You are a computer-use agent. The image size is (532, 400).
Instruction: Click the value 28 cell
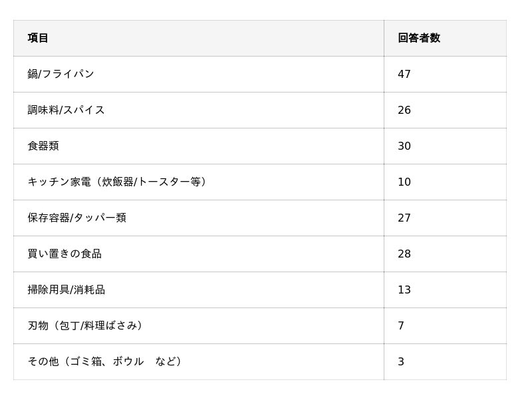click(x=404, y=254)
